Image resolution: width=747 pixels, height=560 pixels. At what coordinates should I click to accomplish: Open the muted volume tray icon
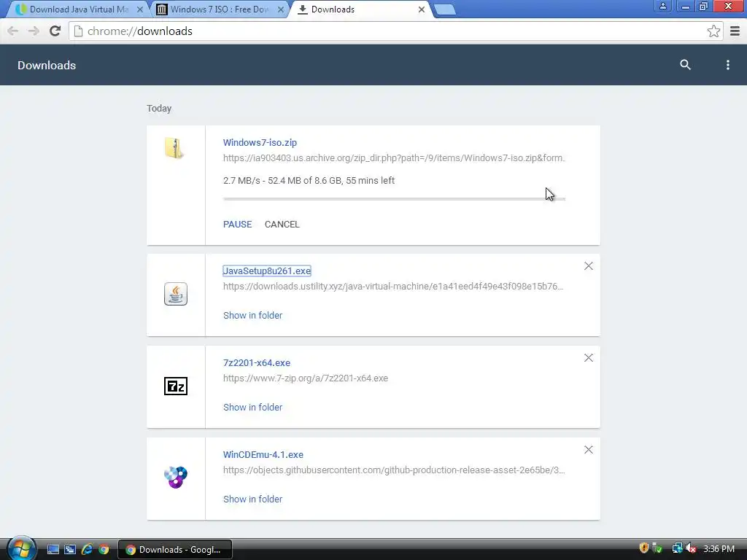coord(690,548)
